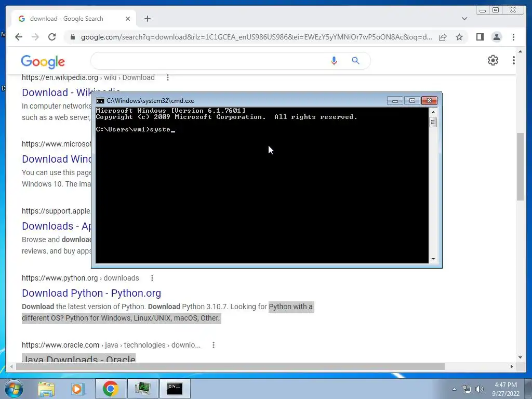Go back to the previous page in Chrome

pos(19,37)
